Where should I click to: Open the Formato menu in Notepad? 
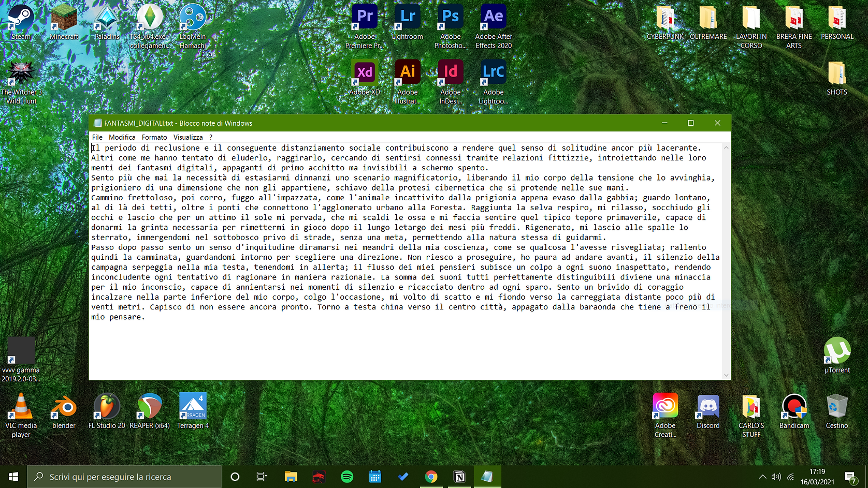154,137
